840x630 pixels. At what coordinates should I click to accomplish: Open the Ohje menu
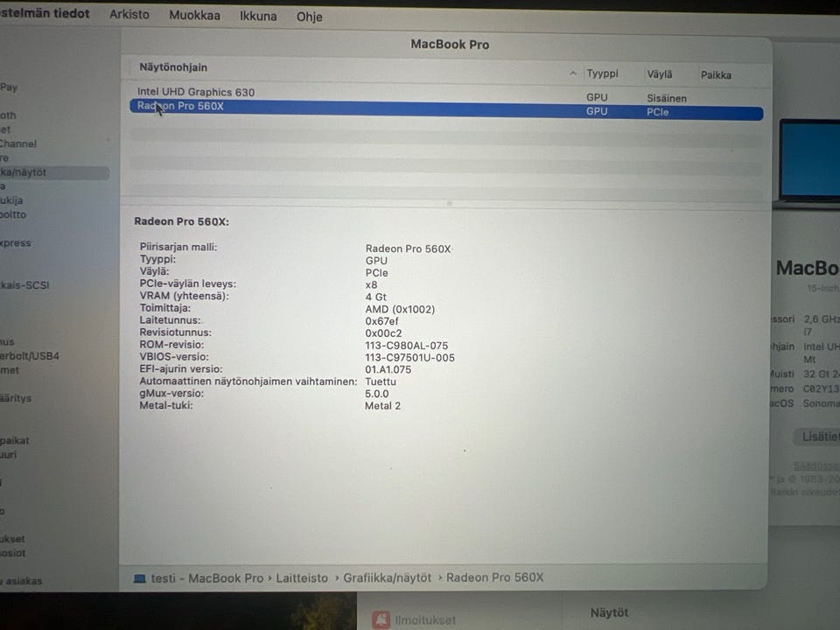coord(309,17)
